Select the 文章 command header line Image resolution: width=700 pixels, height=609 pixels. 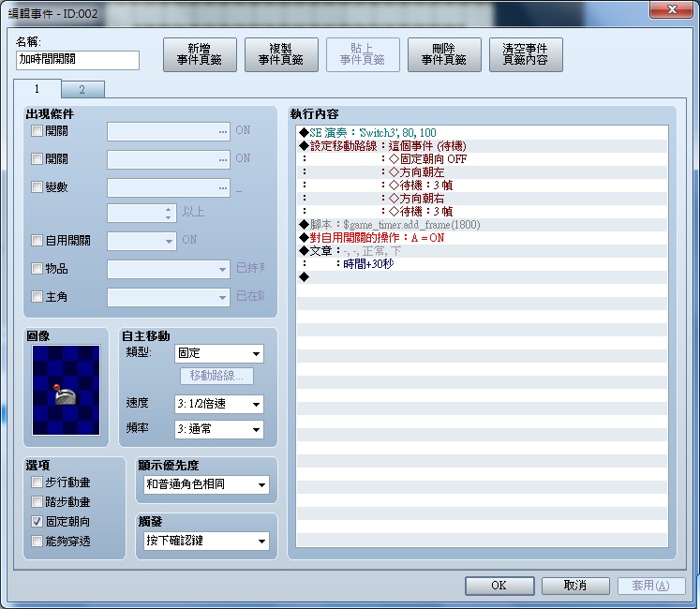(x=483, y=251)
